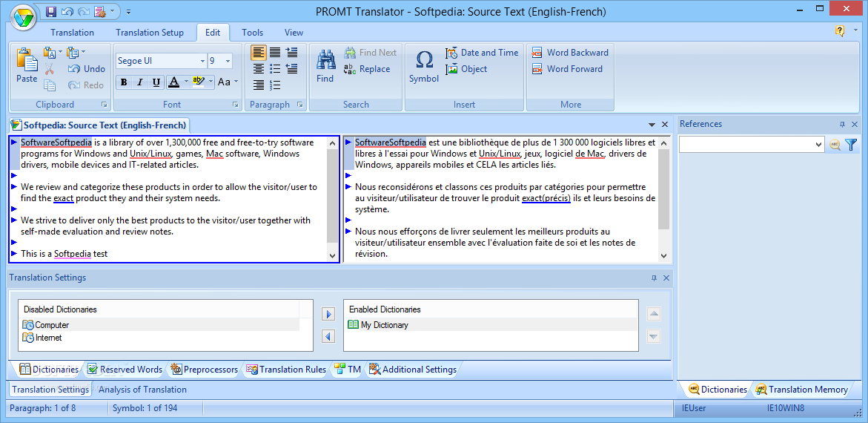This screenshot has height=423, width=868.
Task: Move dictionary to disabled with left arrow
Action: pos(328,336)
